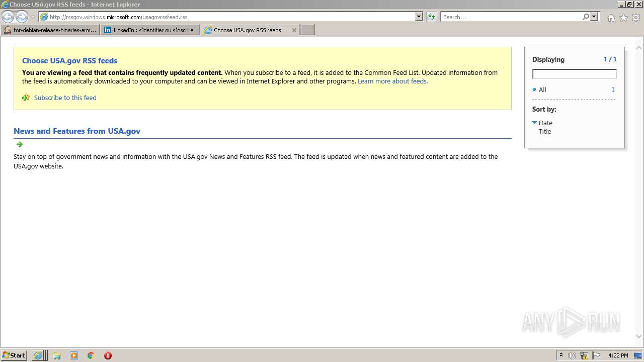The image size is (644, 362).
Task: Click Subscribe to this feed link
Action: [x=65, y=98]
